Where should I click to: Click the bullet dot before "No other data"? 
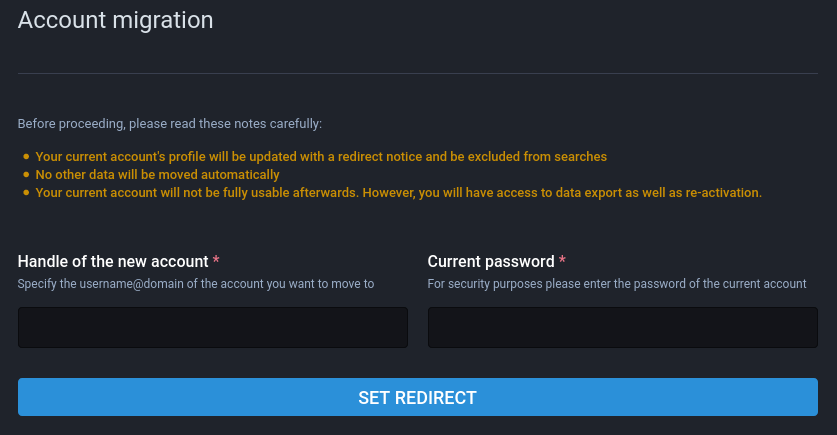[x=26, y=175]
